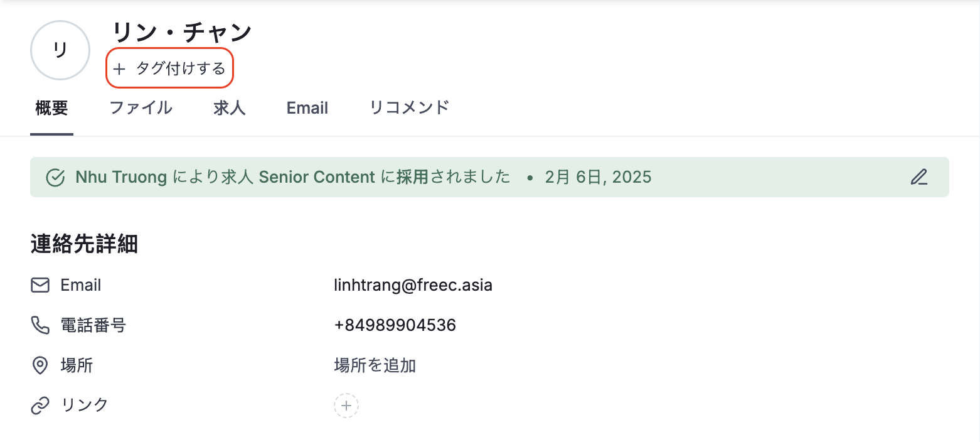The width and height of the screenshot is (980, 442).
Task: Select the 概要 tab
Action: tap(51, 108)
